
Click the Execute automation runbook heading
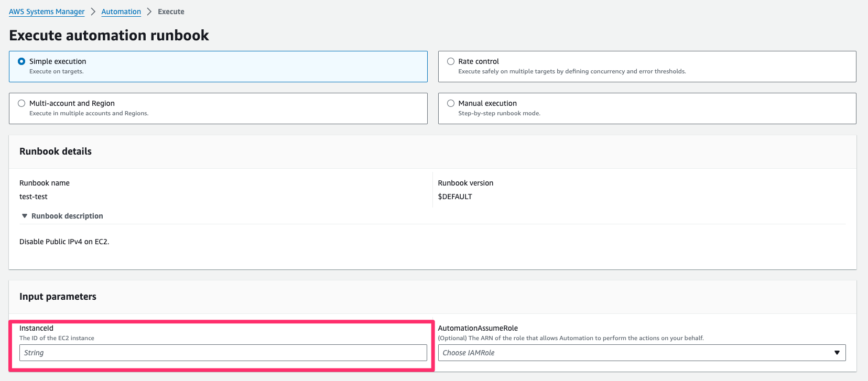[109, 35]
